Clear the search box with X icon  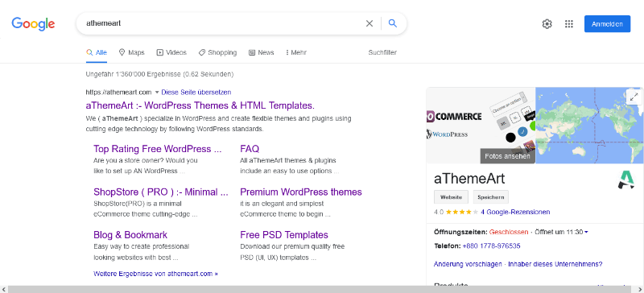tap(369, 24)
